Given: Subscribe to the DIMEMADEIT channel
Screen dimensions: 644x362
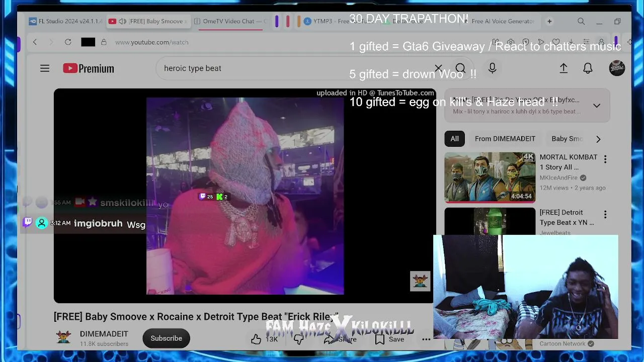Looking at the screenshot, I should coord(166,338).
